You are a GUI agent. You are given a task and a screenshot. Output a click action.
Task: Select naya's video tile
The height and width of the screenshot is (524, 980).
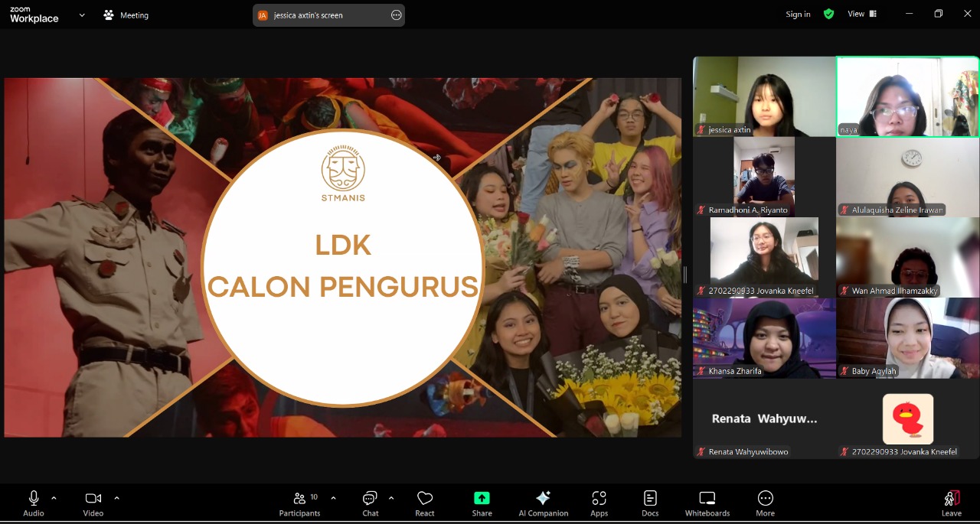coord(907,96)
